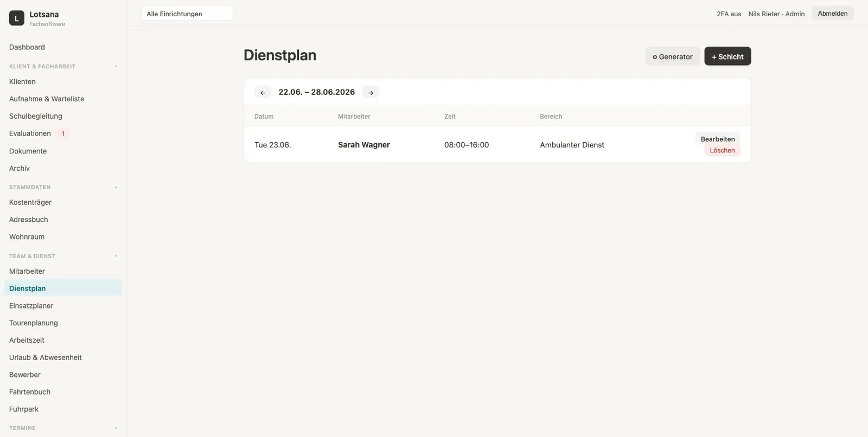
Task: Open Klienten in the sidebar
Action: [63, 82]
